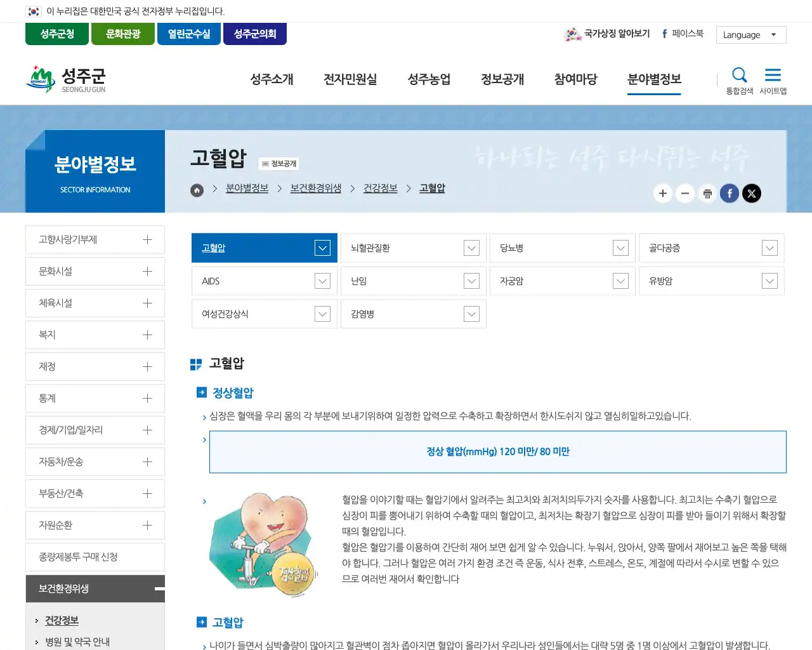
Task: Click the home icon in breadcrumb
Action: (197, 190)
